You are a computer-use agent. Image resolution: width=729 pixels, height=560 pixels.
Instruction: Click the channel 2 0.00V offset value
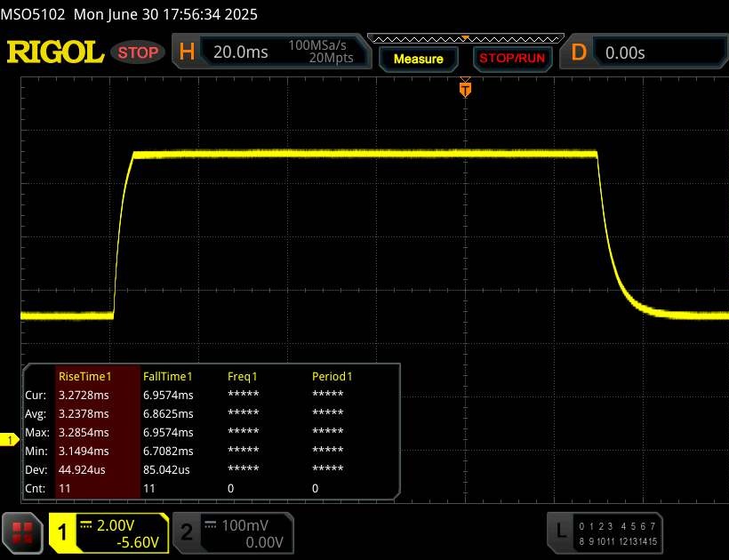pos(264,542)
